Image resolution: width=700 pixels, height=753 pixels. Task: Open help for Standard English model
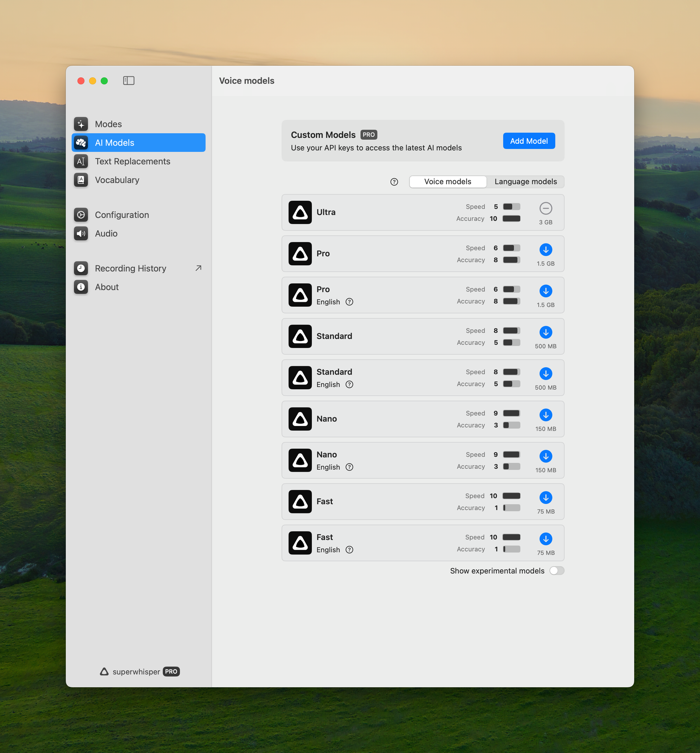[349, 384]
